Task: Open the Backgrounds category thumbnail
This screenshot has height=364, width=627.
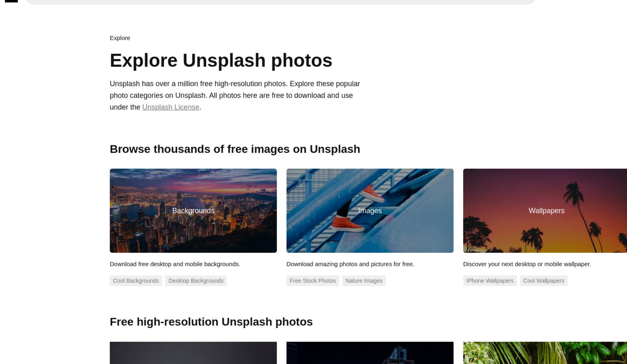Action: 193,211
